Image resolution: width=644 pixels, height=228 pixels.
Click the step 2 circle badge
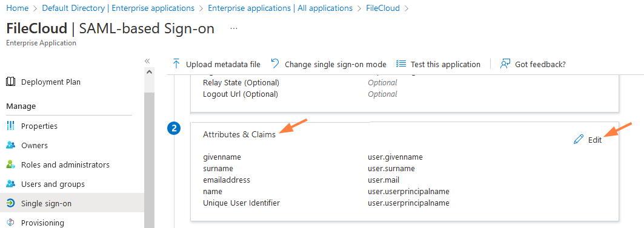coord(174,128)
